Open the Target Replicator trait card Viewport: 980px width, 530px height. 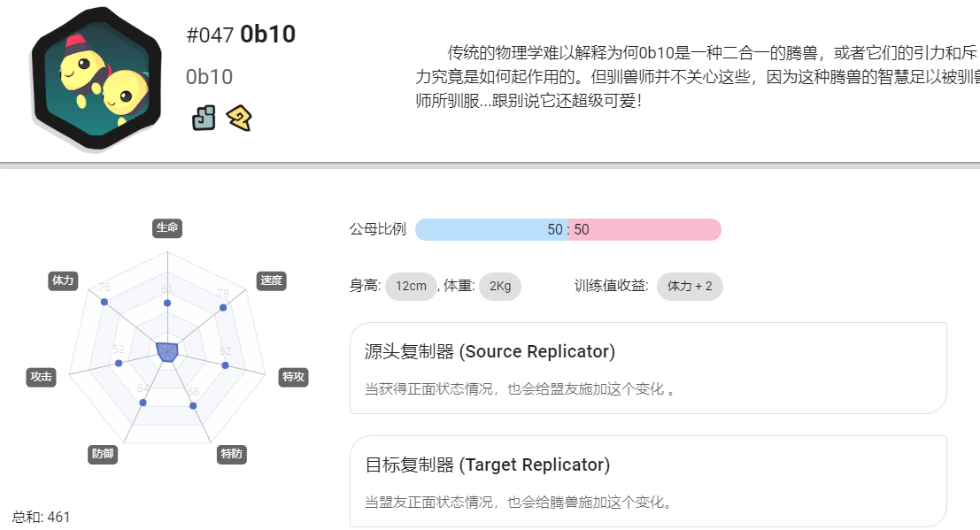tap(648, 481)
